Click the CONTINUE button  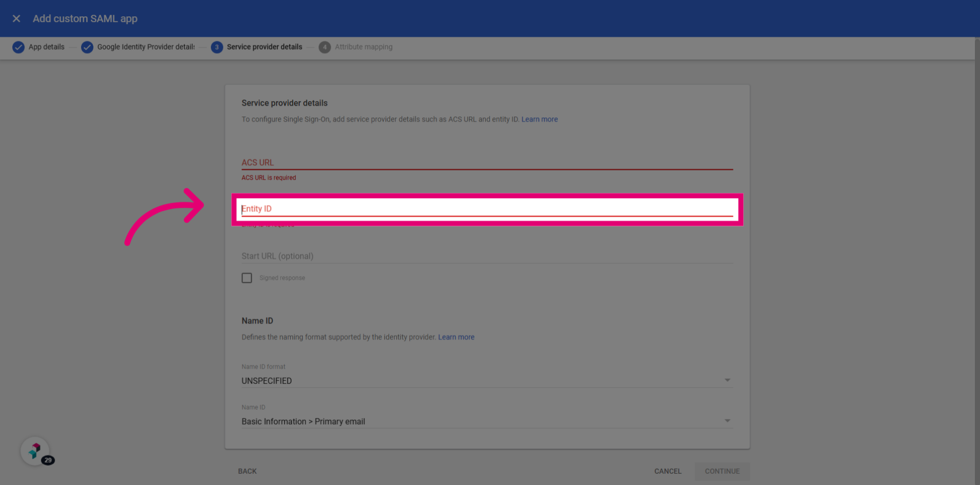coord(722,471)
